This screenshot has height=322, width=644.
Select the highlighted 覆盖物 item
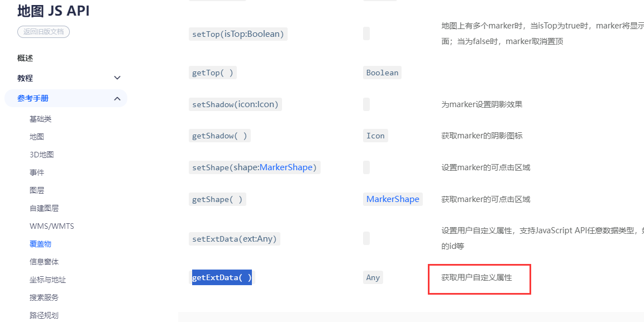41,244
